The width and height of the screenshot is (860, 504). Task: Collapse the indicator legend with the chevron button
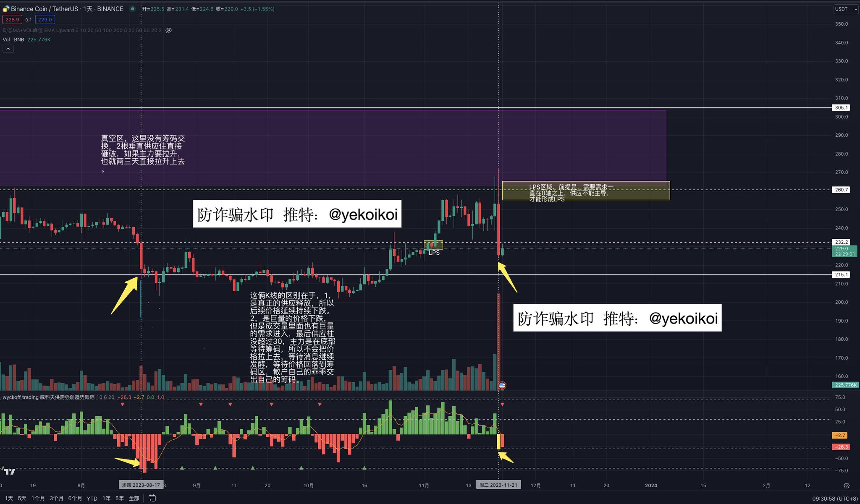(x=8, y=49)
